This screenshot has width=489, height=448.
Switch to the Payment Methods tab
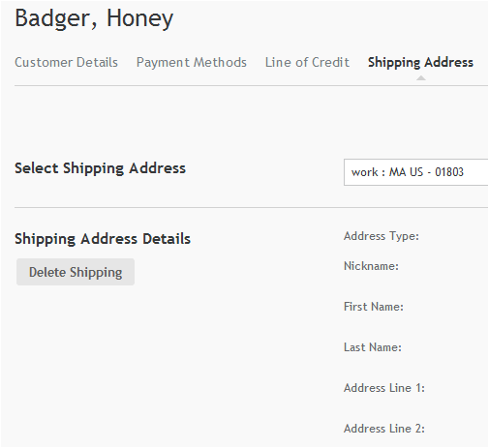[x=192, y=62]
